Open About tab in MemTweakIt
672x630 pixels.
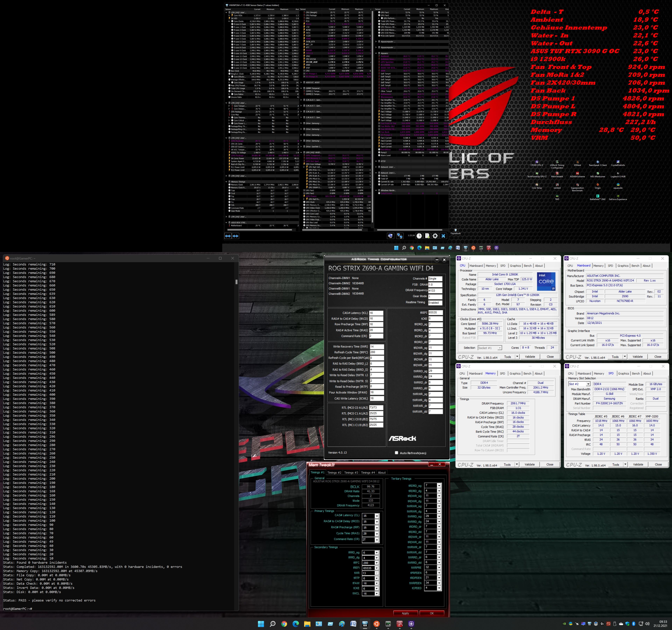coord(382,472)
